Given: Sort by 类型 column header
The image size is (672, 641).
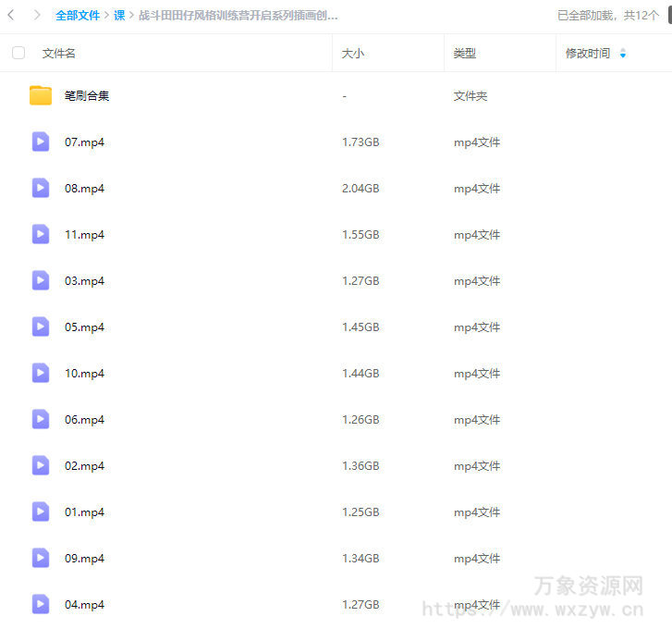Looking at the screenshot, I should point(465,53).
